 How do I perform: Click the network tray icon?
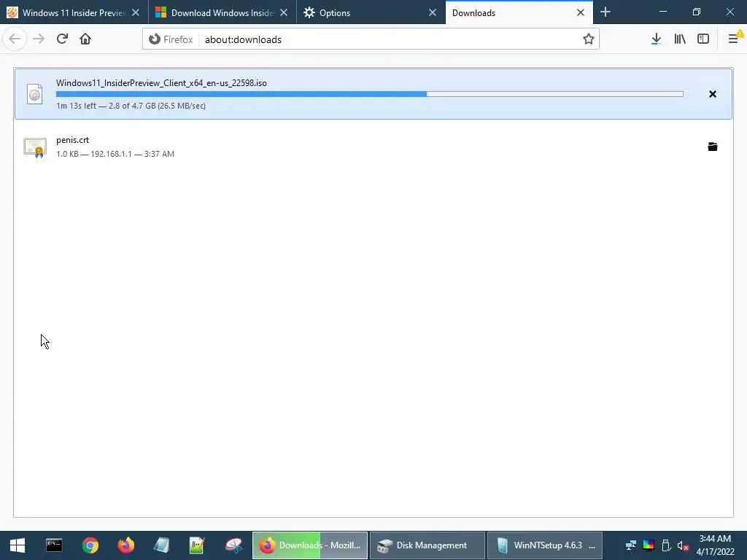631,545
